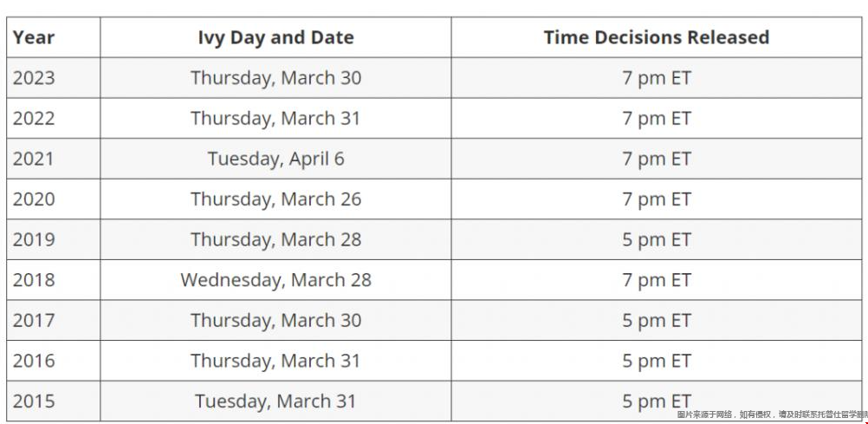
Task: Click the Tuesday, March 31 cell
Action: tap(275, 401)
